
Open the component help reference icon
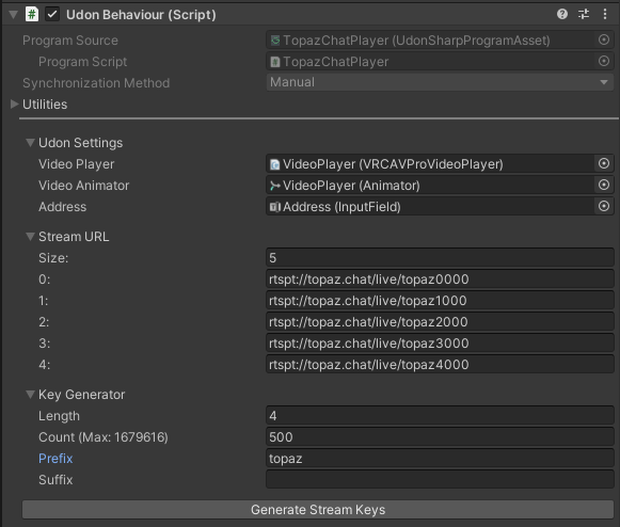pos(562,14)
